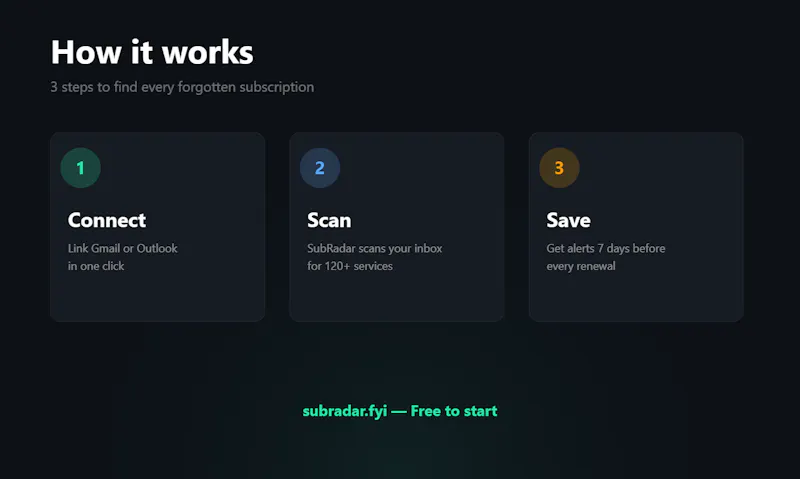
Task: Click the orange step 3 circle icon
Action: [559, 168]
